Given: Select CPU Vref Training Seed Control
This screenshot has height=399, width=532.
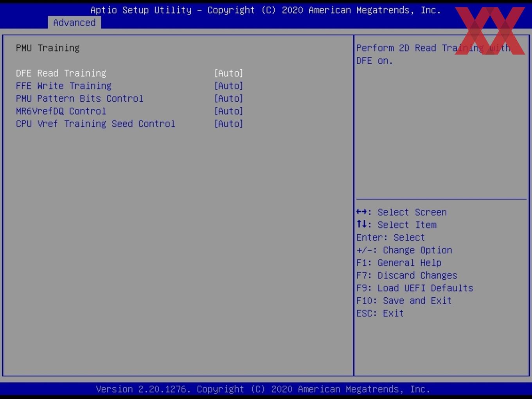Looking at the screenshot, I should 95,124.
